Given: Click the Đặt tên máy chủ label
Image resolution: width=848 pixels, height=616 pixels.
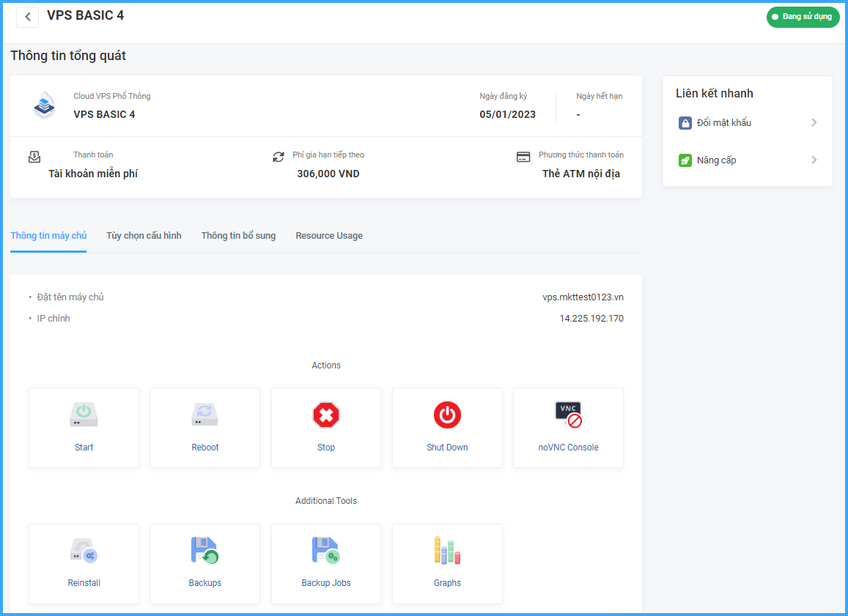Looking at the screenshot, I should 70,297.
